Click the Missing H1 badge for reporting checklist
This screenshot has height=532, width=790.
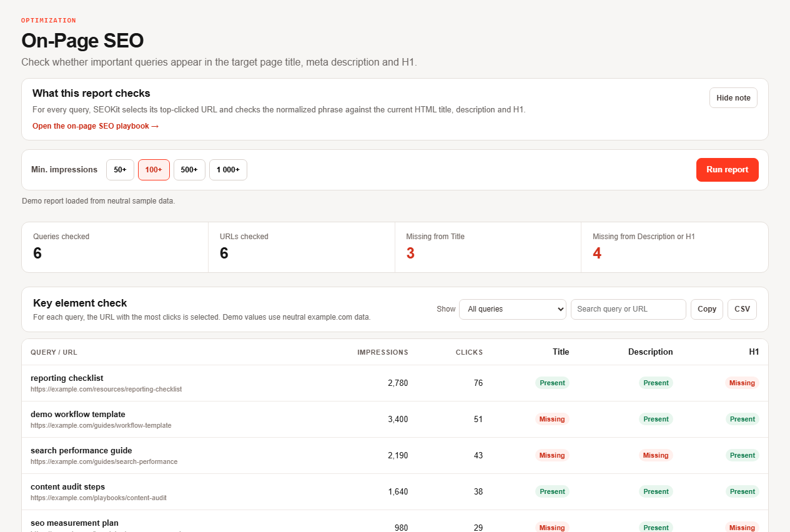pyautogui.click(x=742, y=383)
